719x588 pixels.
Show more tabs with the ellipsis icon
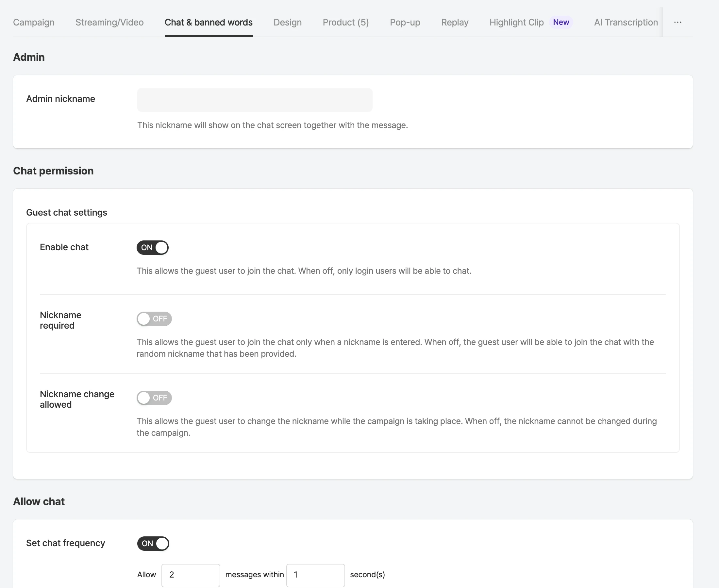pos(678,22)
